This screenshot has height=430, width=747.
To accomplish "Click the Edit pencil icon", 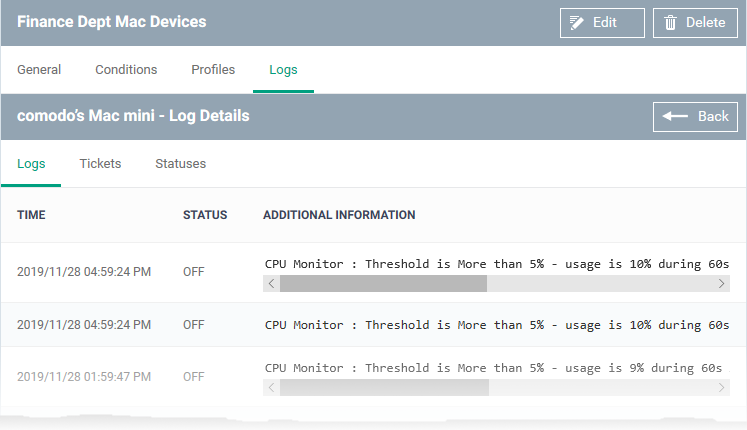I will pos(576,22).
